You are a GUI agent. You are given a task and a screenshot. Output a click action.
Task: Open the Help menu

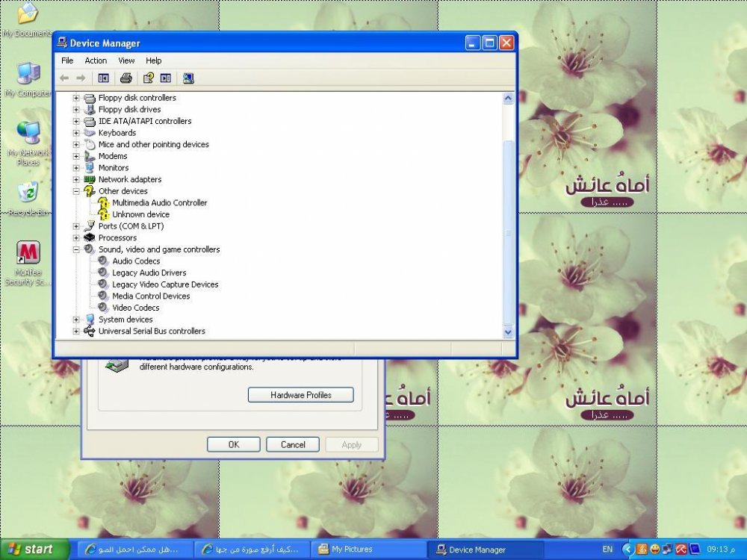153,60
